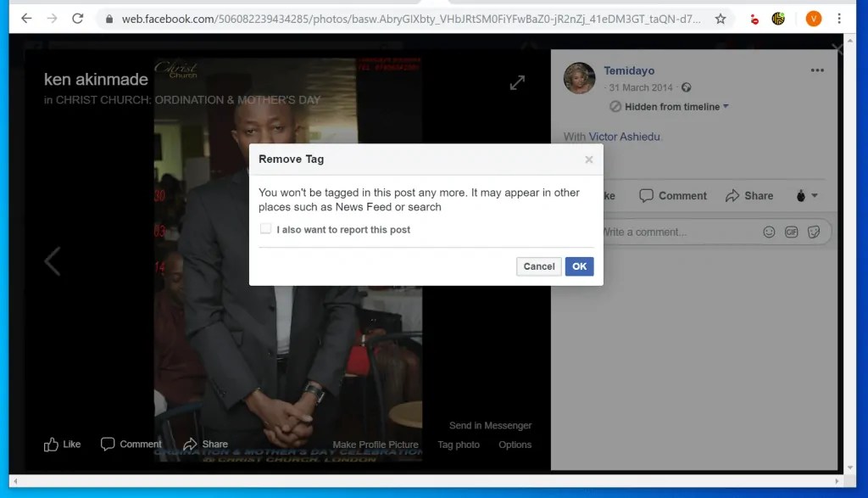
Task: Check 'I also want to report this post'
Action: [x=266, y=230]
